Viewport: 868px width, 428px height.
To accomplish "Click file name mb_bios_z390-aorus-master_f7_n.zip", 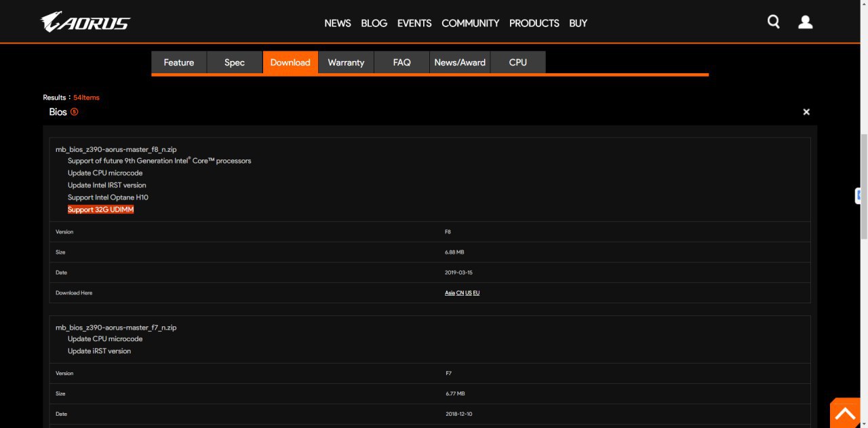I will pos(116,328).
